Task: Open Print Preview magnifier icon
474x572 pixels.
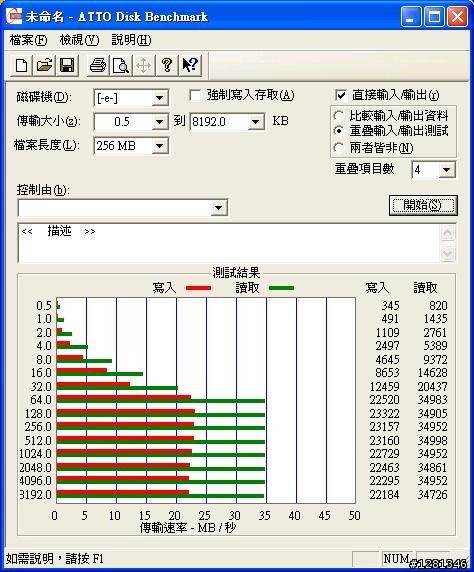Action: pyautogui.click(x=120, y=66)
